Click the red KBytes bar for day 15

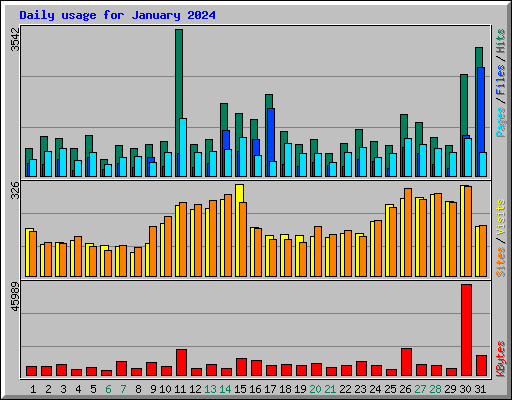pyautogui.click(x=241, y=367)
